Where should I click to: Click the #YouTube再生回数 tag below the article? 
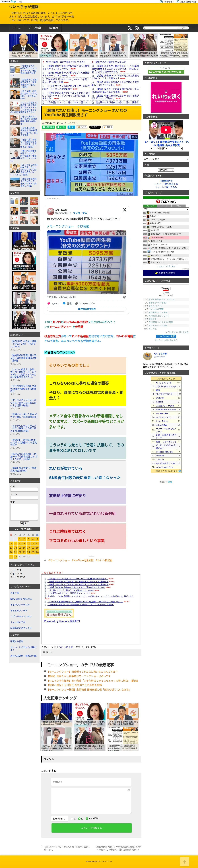[82, 560]
